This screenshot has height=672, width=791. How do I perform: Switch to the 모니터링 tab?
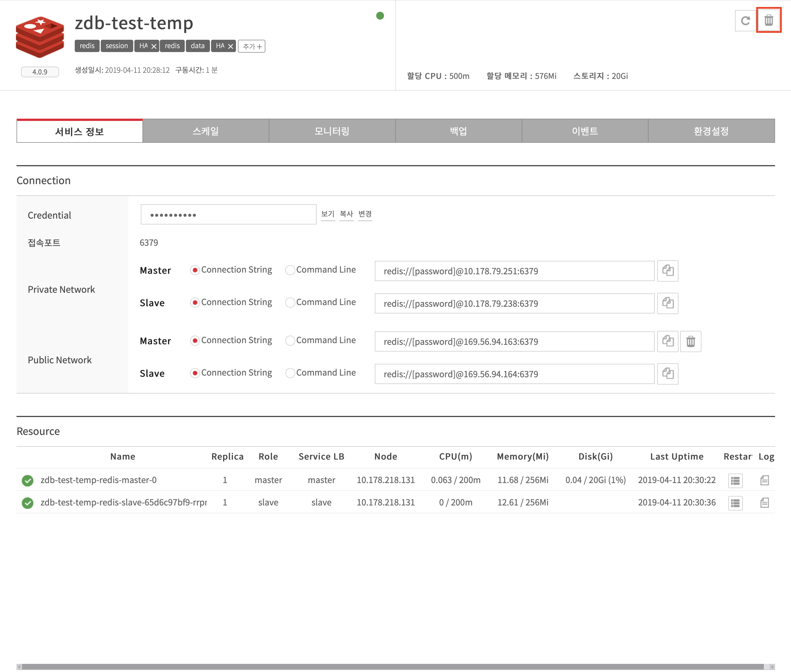[x=332, y=131]
